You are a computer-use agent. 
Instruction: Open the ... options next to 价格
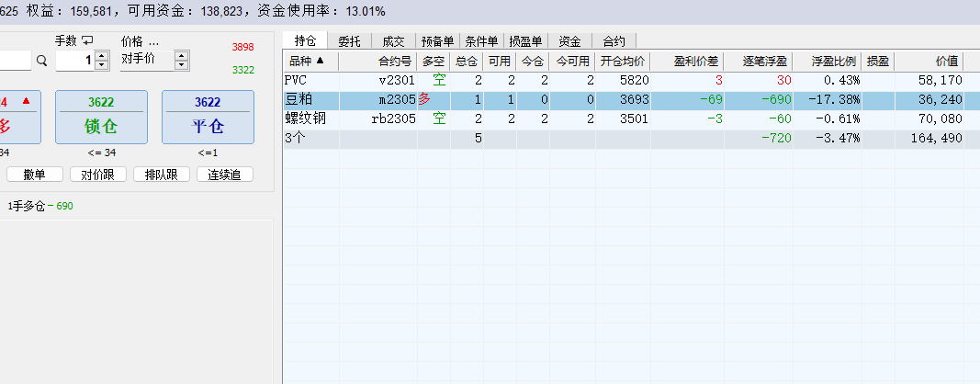click(x=153, y=41)
